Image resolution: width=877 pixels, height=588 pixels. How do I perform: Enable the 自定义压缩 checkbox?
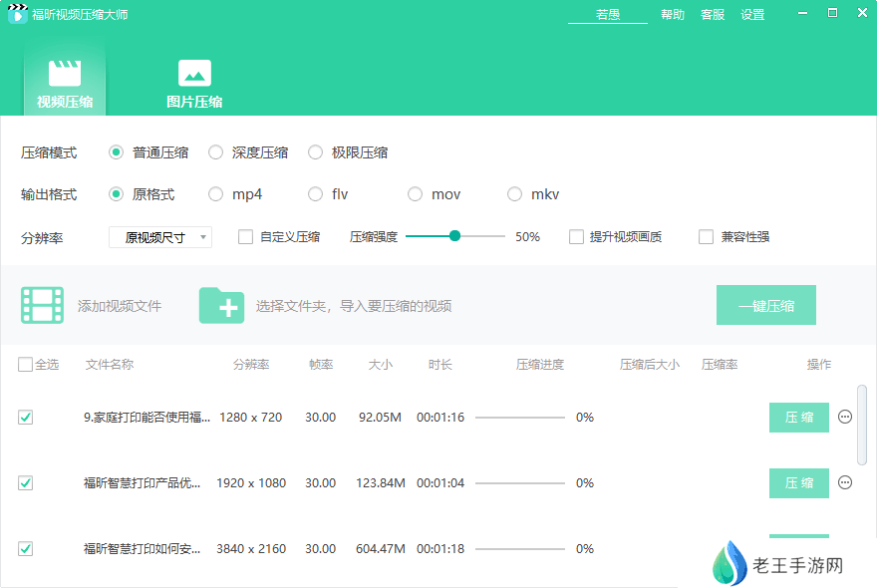pos(243,236)
